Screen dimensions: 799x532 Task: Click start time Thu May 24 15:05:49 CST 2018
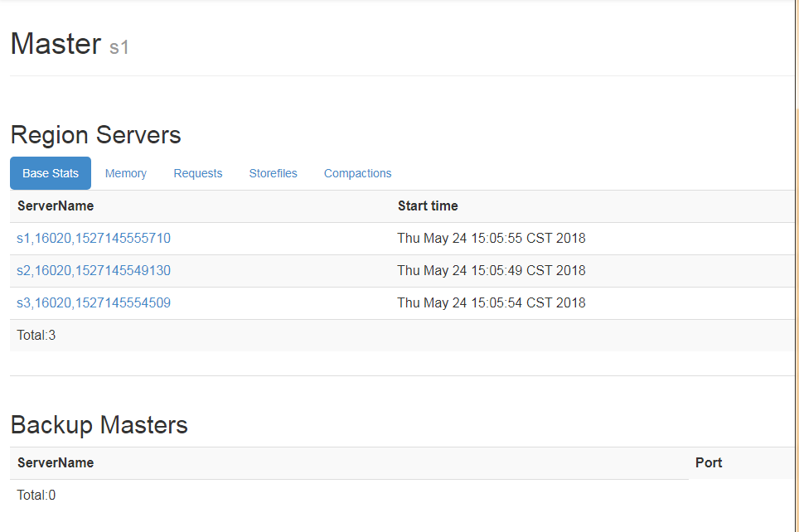492,271
